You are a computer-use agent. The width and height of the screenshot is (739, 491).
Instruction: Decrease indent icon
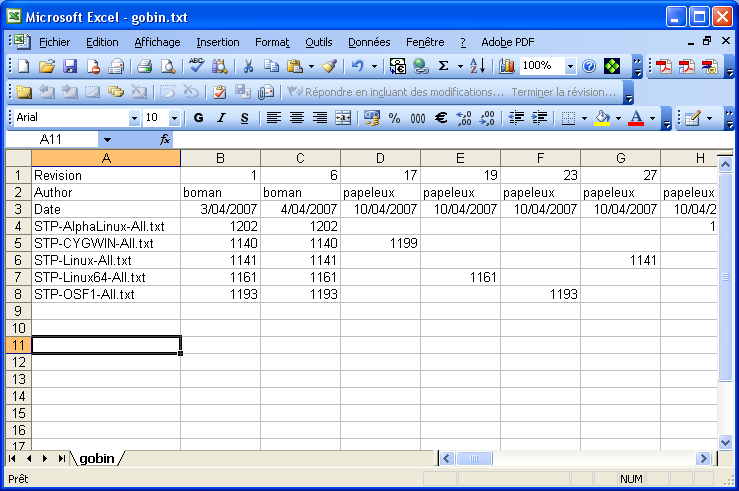click(516, 118)
